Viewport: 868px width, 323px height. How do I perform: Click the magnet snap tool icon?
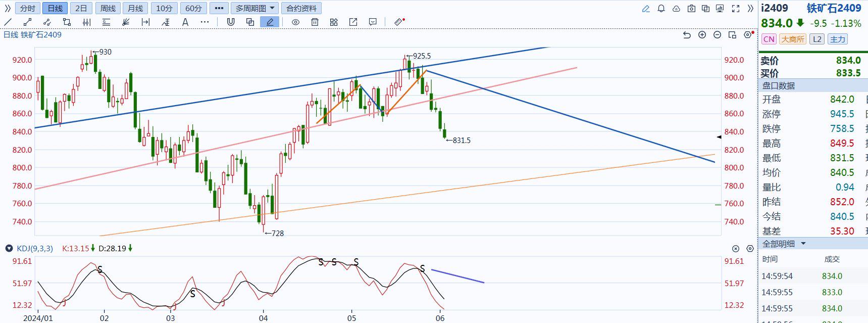(x=231, y=22)
